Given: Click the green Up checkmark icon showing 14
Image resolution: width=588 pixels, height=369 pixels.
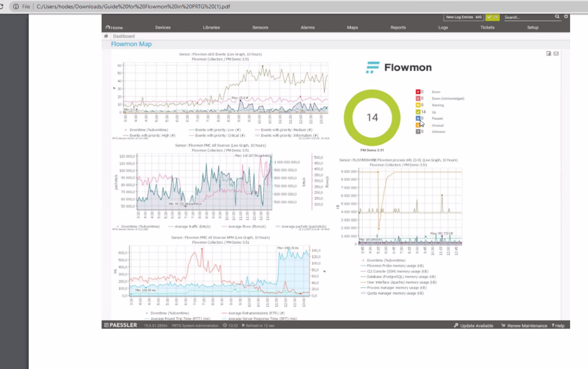Looking at the screenshot, I should [x=418, y=112].
